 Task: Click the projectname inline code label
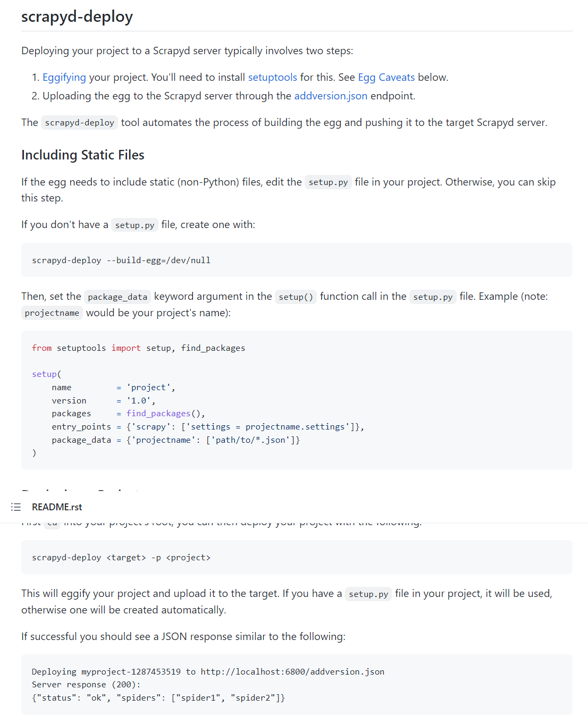coord(52,313)
